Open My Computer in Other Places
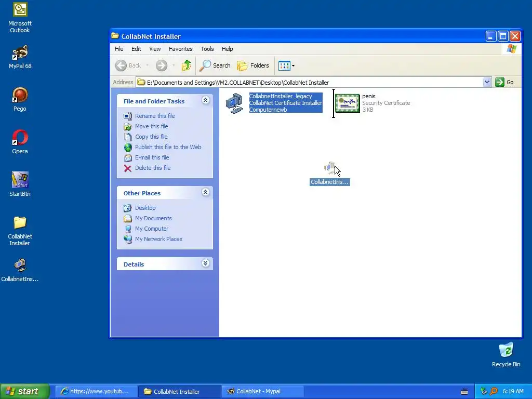The height and width of the screenshot is (399, 532). [x=151, y=229]
